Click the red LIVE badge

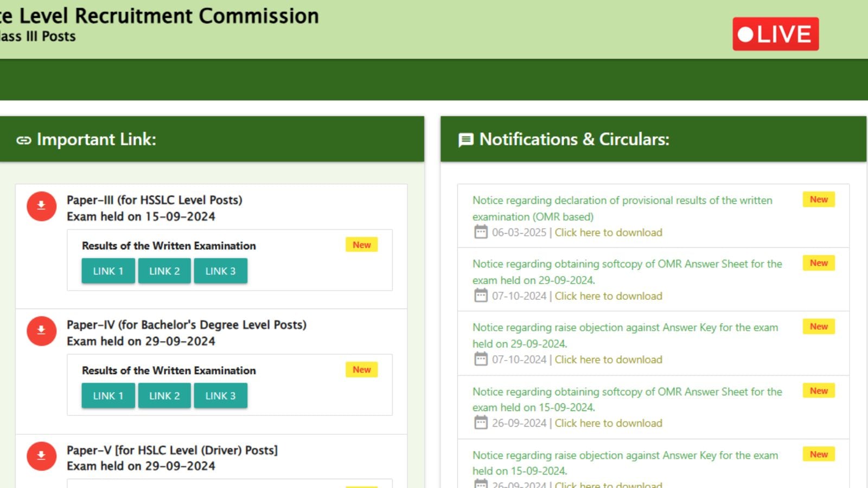pyautogui.click(x=775, y=34)
